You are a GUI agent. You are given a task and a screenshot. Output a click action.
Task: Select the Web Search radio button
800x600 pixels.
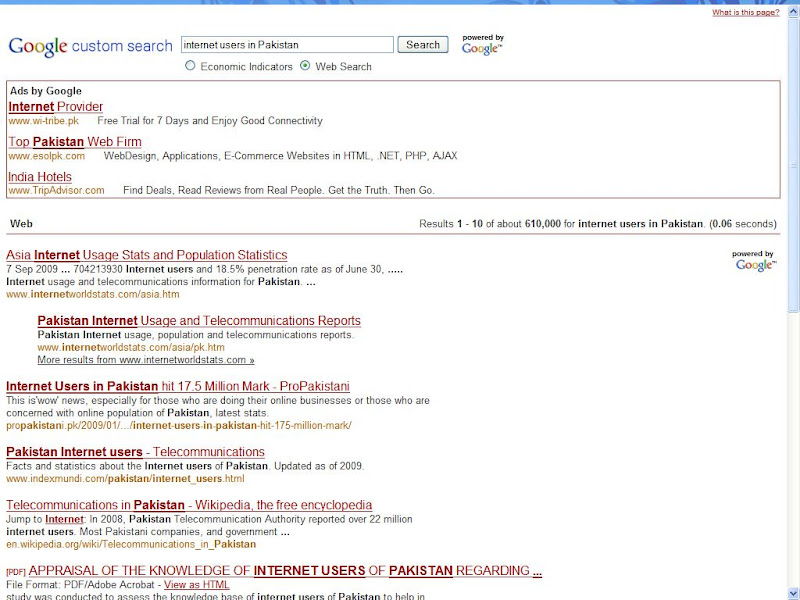pyautogui.click(x=305, y=65)
